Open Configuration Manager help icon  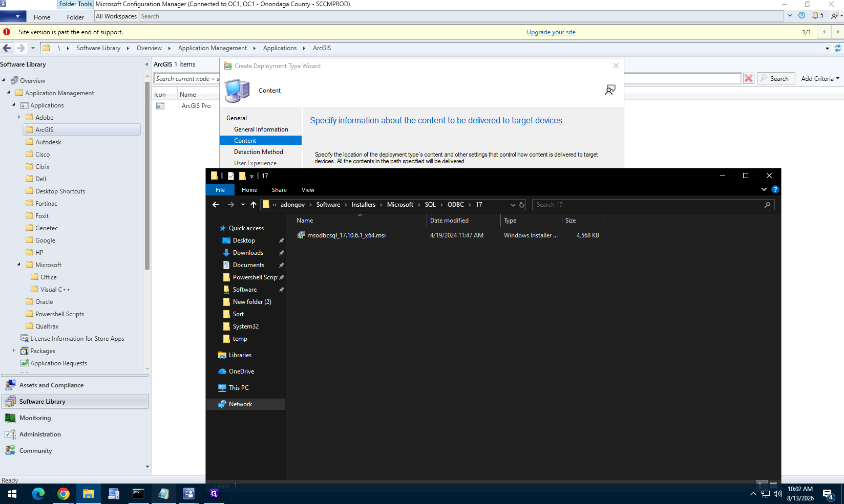click(x=802, y=15)
